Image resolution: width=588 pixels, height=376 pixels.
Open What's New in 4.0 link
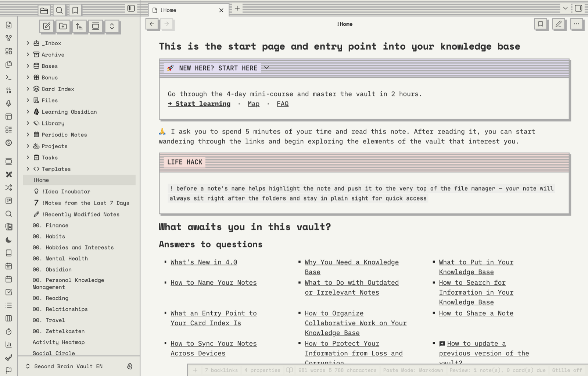pyautogui.click(x=204, y=262)
